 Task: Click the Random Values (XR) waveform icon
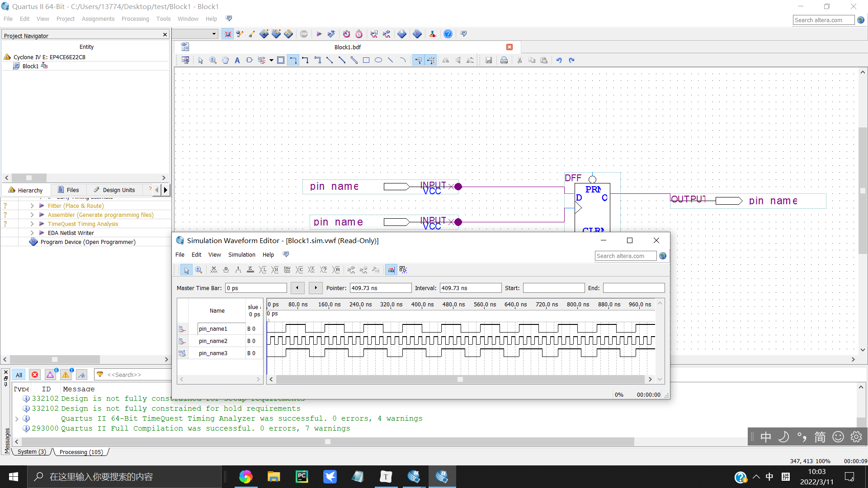pos(336,270)
